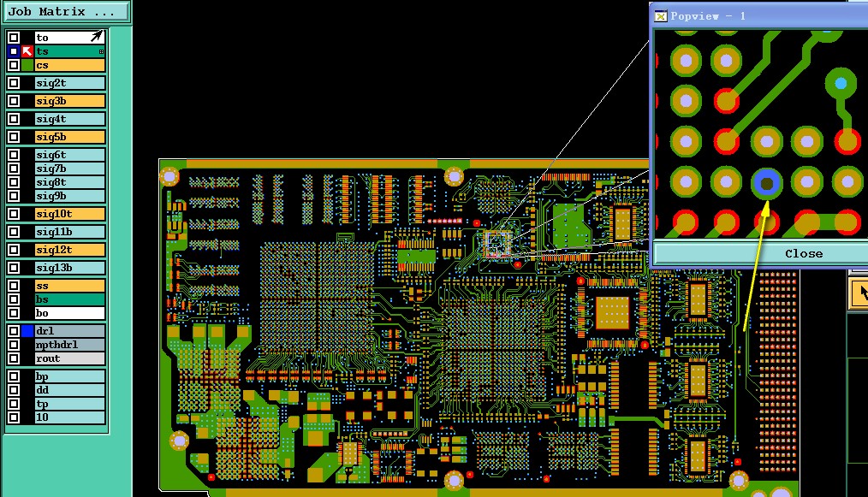This screenshot has height=497, width=868.
Task: Tick the sig12t layer checkbox
Action: coord(14,250)
